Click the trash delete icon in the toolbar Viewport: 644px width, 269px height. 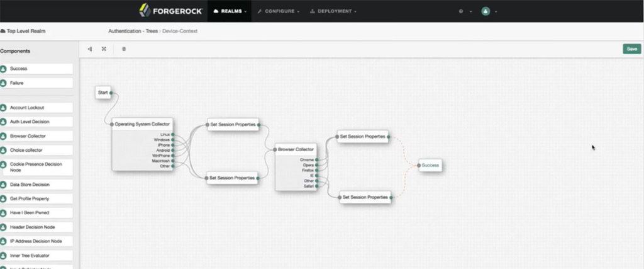click(x=124, y=49)
